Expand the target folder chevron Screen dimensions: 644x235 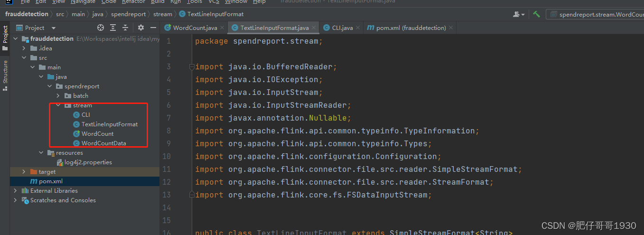coord(24,171)
